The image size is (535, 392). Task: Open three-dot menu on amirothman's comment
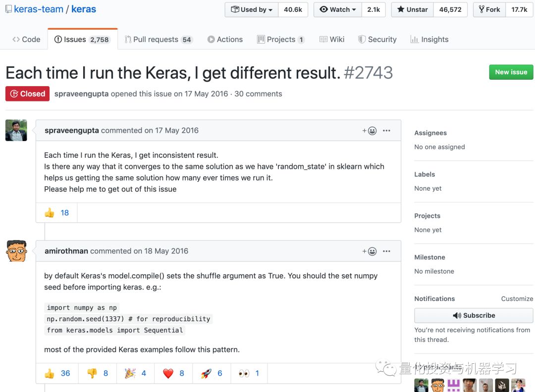click(386, 251)
